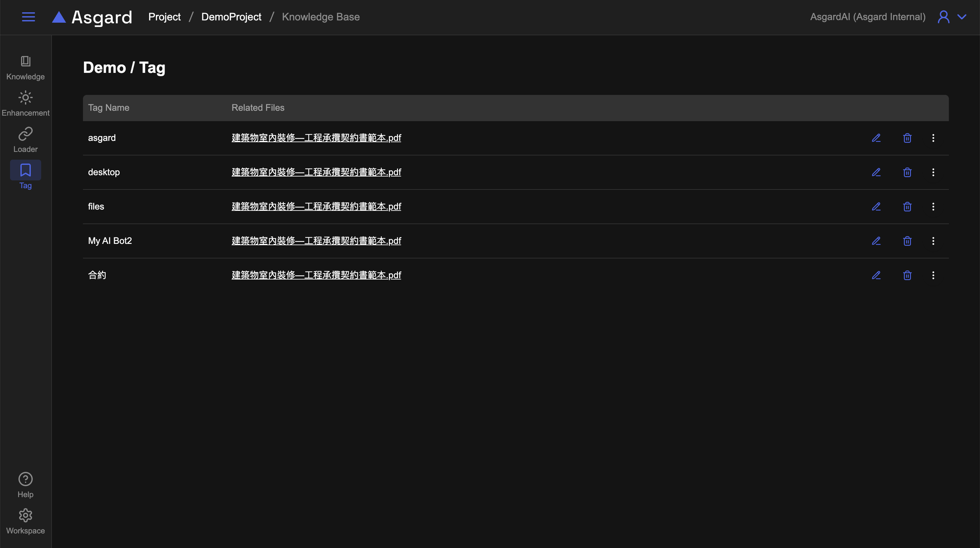Delete the My AI Bot2 tag
980x548 pixels.
point(907,241)
